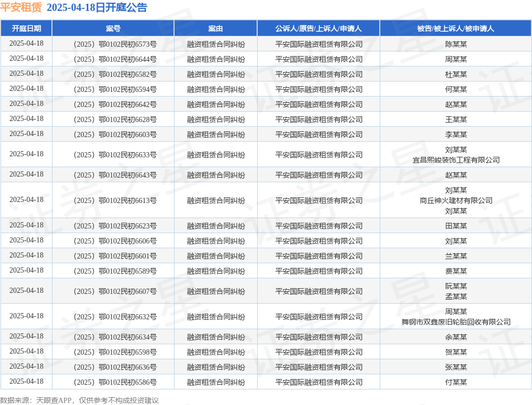Click defendant 宜昌熙峻装饰工程有限公司
This screenshot has height=405, width=532.
click(x=456, y=160)
